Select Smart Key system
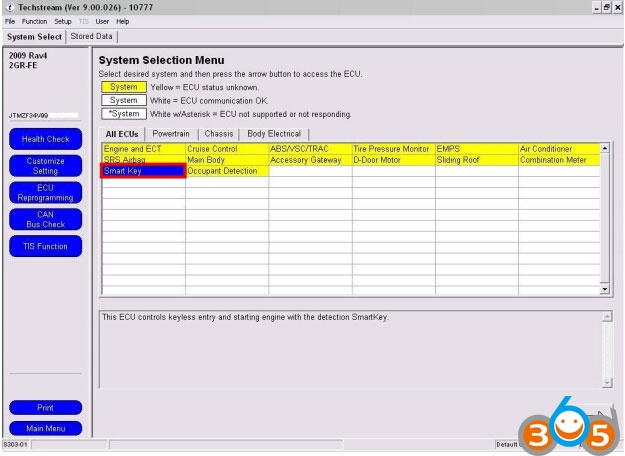 (x=143, y=171)
